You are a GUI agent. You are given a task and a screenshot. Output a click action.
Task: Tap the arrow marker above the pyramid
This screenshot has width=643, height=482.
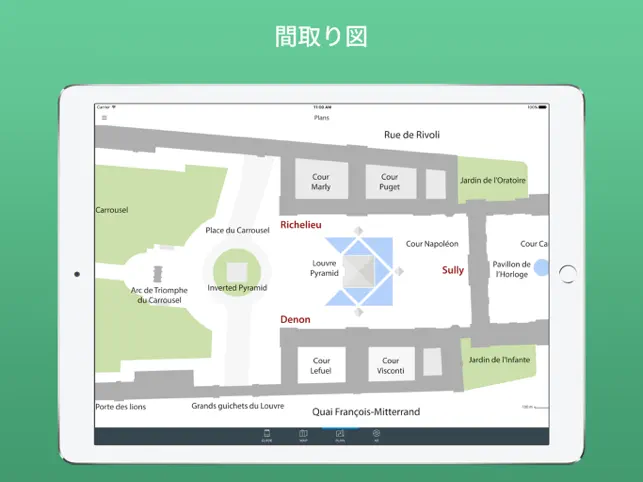pyautogui.click(x=359, y=231)
